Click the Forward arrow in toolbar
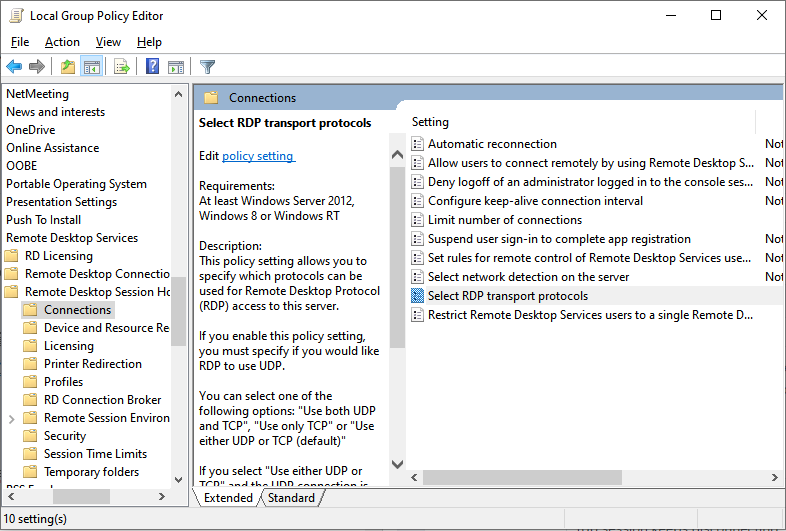The height and width of the screenshot is (531, 786). [x=37, y=67]
